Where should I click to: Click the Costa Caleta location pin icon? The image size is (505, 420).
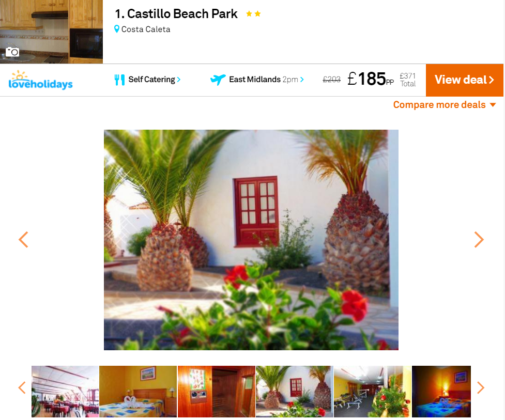click(x=117, y=29)
